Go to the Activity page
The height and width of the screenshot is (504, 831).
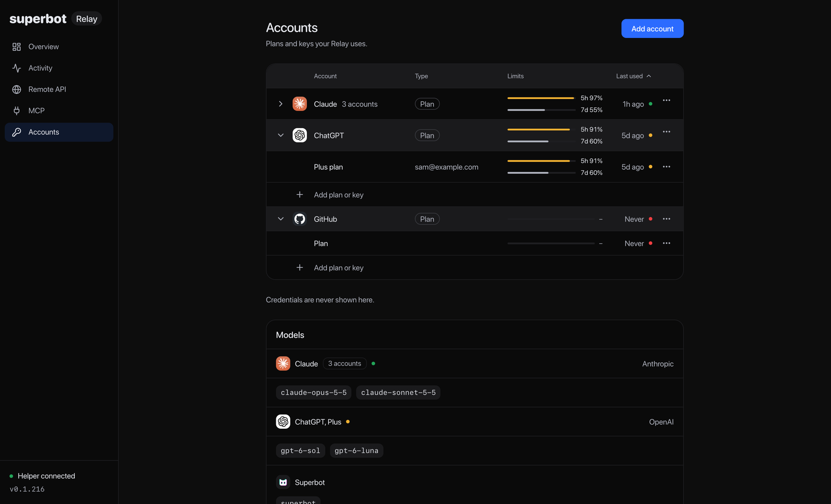coord(59,68)
